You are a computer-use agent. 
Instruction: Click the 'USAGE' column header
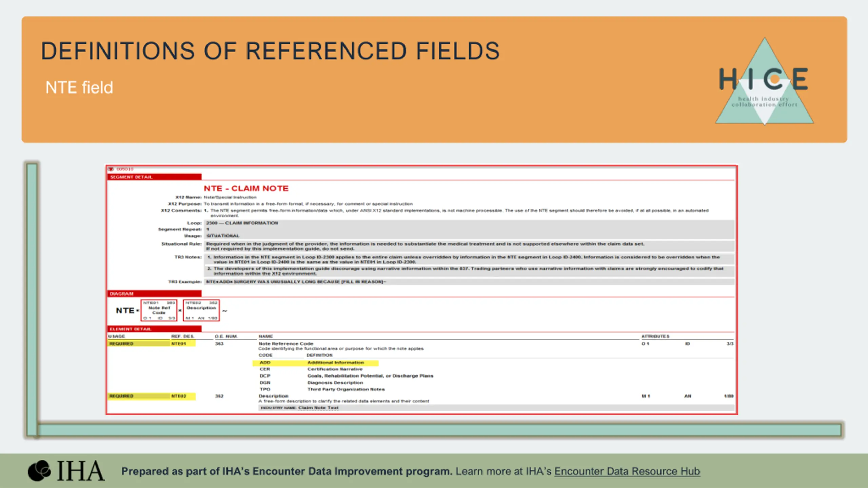coord(117,337)
